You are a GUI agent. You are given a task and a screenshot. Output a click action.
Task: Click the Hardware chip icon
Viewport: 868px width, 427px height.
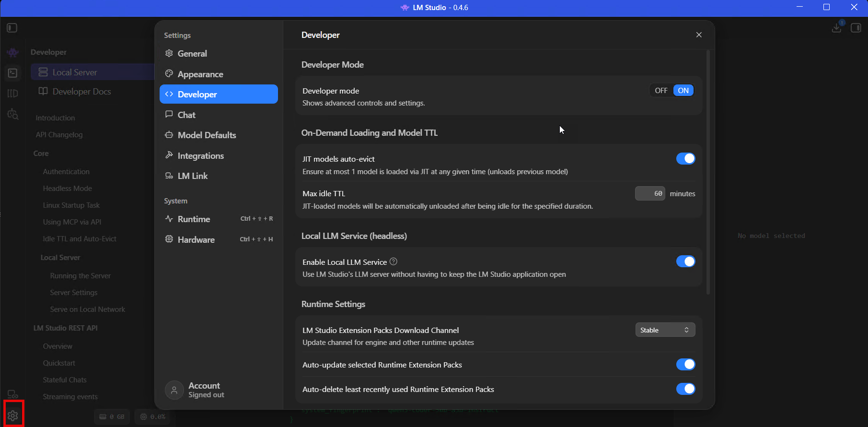pos(169,239)
